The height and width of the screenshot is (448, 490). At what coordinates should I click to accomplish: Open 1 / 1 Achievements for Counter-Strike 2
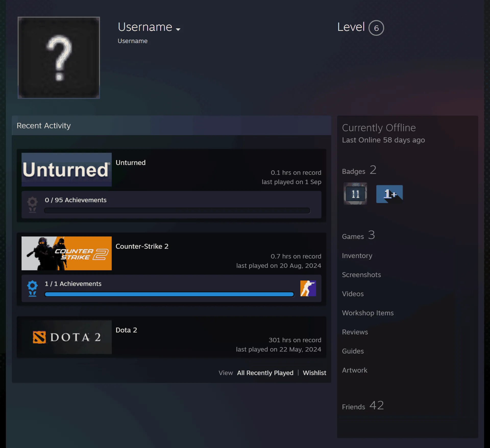point(73,284)
